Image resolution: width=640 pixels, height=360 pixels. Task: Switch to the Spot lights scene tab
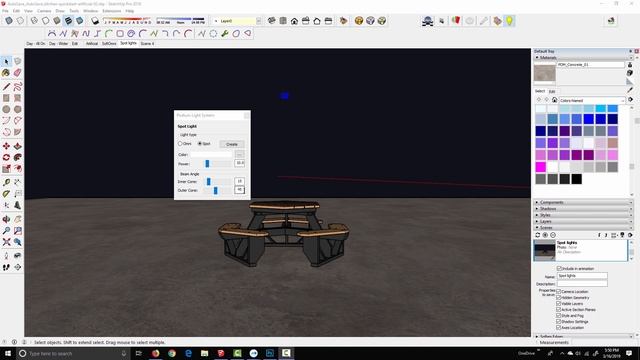coord(129,43)
